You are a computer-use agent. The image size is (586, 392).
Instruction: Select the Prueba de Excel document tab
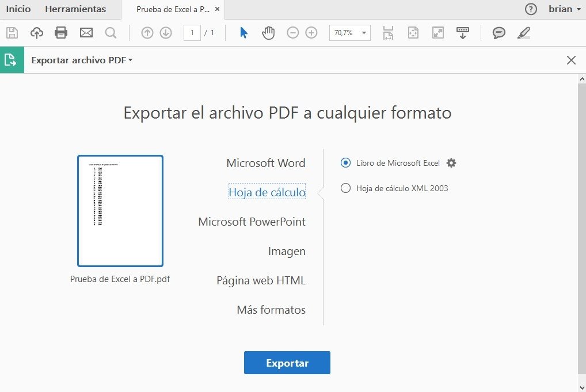pos(173,9)
